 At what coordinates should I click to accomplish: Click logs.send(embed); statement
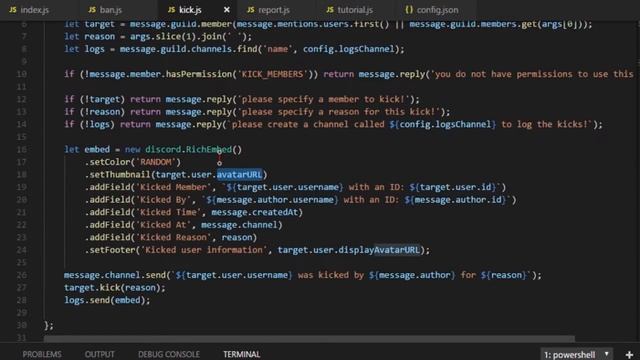[x=107, y=300]
